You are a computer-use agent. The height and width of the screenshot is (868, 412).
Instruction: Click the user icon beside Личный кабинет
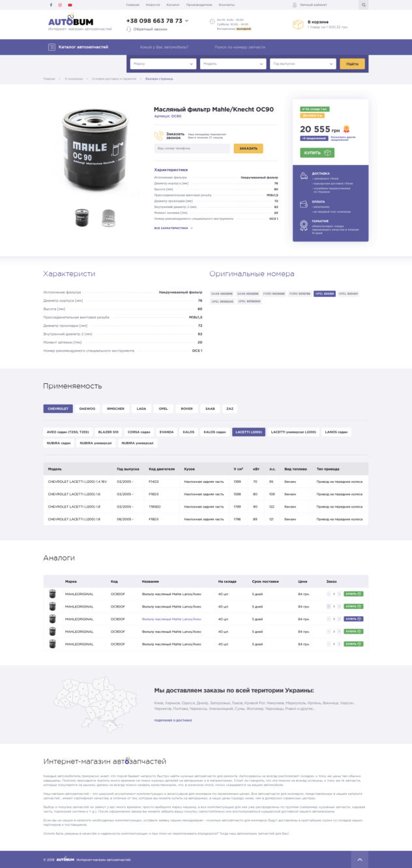(295, 5)
